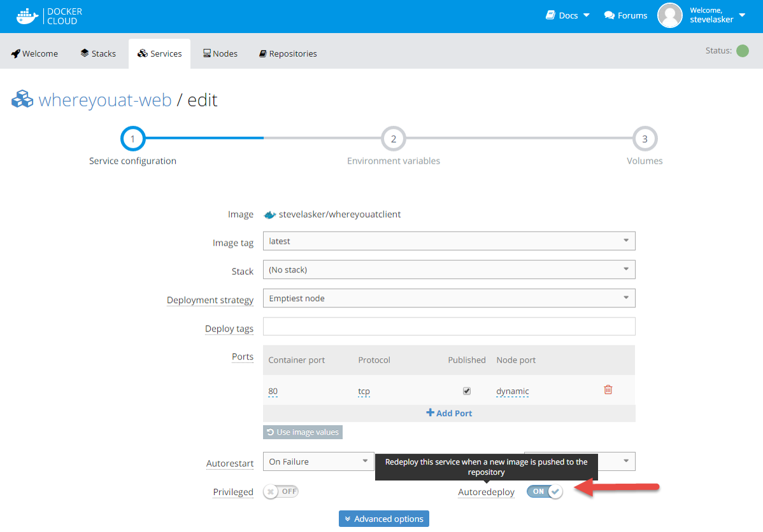This screenshot has height=532, width=763.
Task: Click the service cubes icon beside whereyouat-web
Action: click(22, 100)
